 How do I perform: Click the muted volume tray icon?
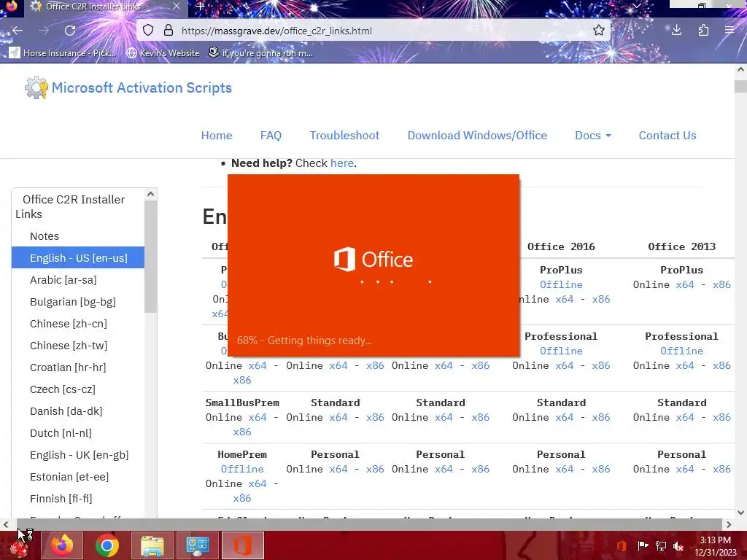[x=678, y=546]
